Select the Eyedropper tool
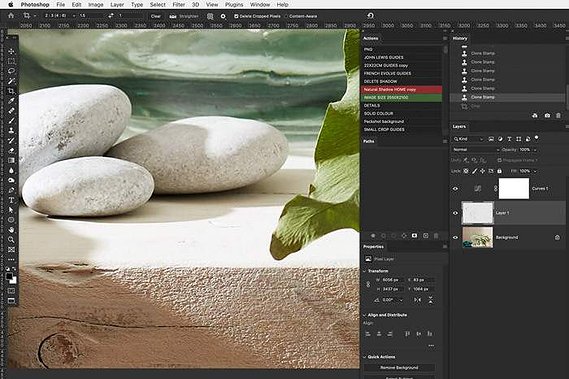 click(11, 101)
